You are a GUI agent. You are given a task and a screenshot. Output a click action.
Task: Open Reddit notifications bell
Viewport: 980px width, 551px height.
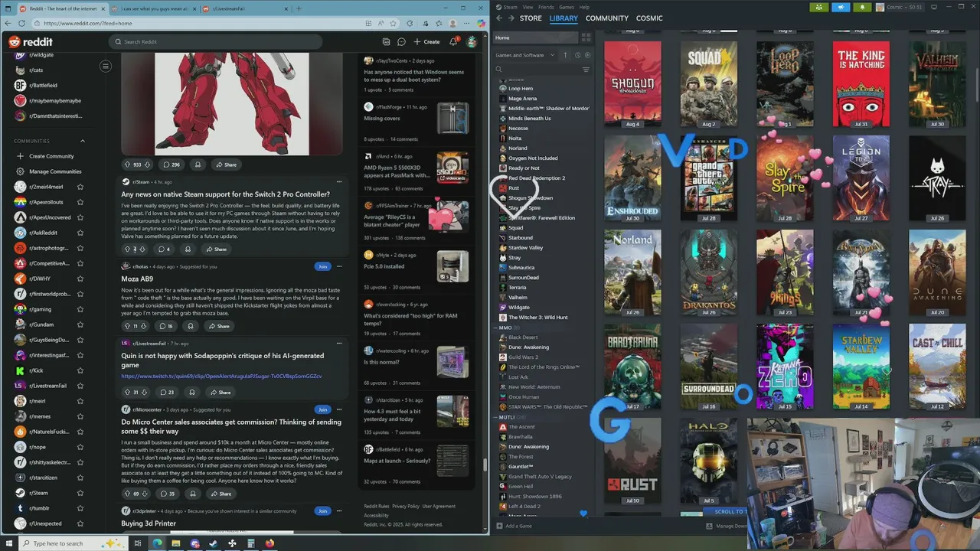point(453,42)
